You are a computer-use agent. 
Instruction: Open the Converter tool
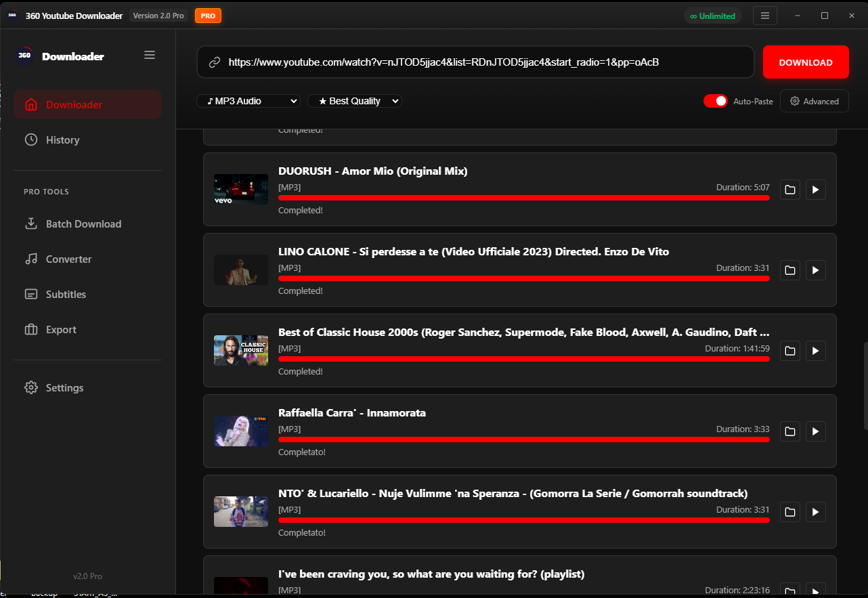[x=68, y=259]
